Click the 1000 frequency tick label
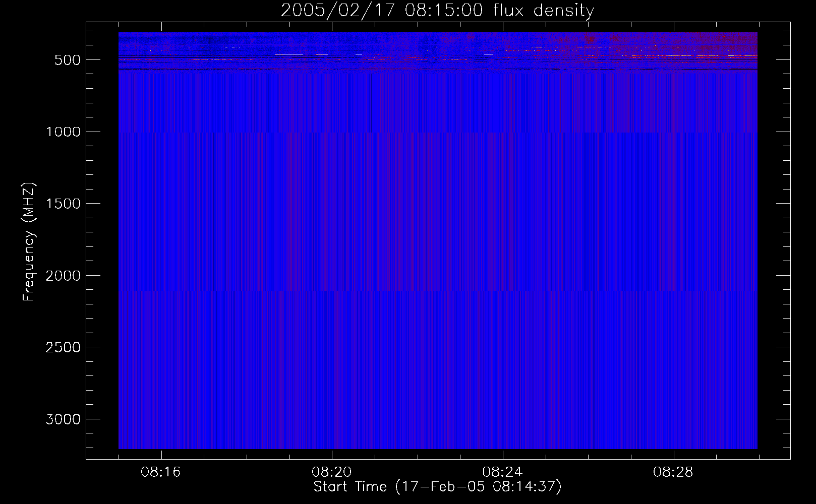 (63, 132)
